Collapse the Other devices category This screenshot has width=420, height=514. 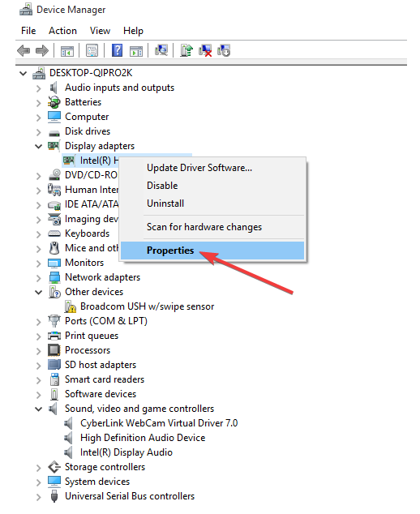click(38, 292)
